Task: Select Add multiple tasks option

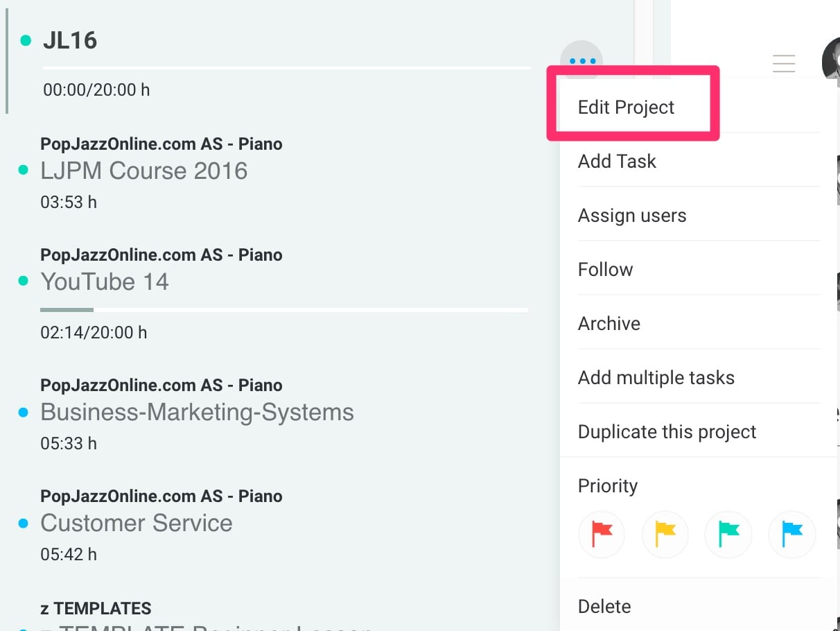Action: pyautogui.click(x=656, y=377)
